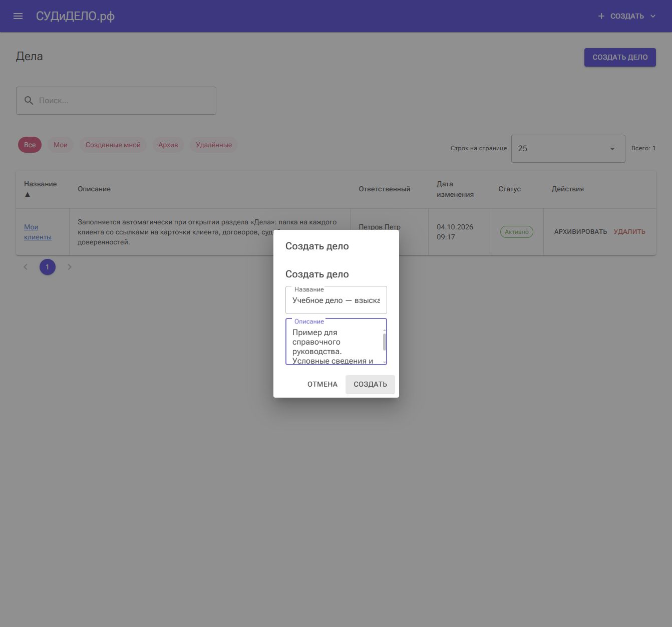The image size is (672, 627).
Task: Click АРХИВИРОВАТЬ for Мои клиенты
Action: click(x=580, y=232)
